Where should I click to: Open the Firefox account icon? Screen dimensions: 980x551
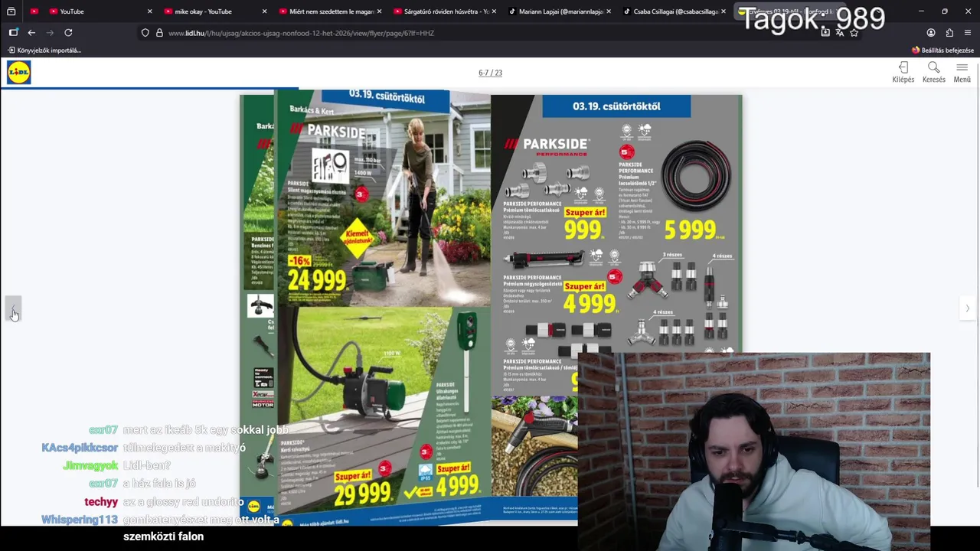931,33
